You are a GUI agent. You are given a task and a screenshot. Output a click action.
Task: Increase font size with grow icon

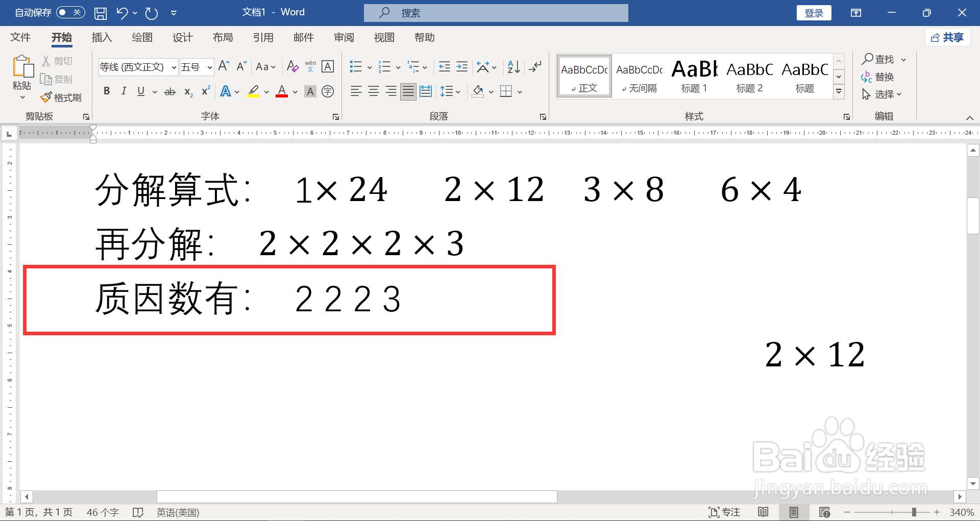(x=224, y=66)
